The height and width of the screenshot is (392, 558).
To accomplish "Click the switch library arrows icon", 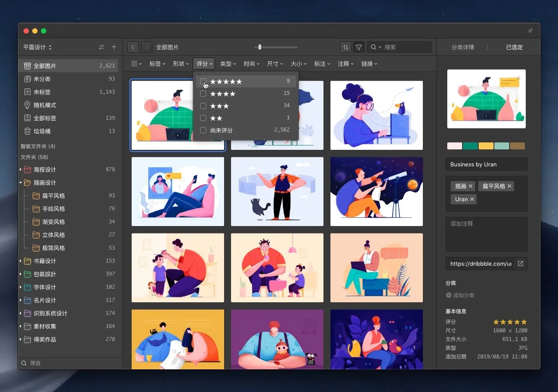I will click(x=101, y=47).
